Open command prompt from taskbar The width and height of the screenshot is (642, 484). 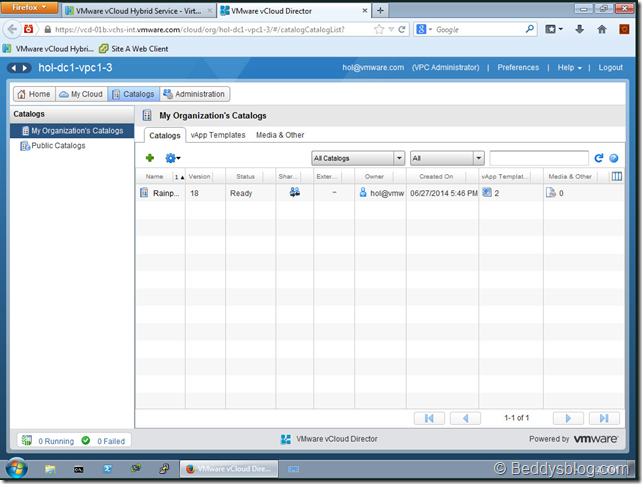click(79, 469)
